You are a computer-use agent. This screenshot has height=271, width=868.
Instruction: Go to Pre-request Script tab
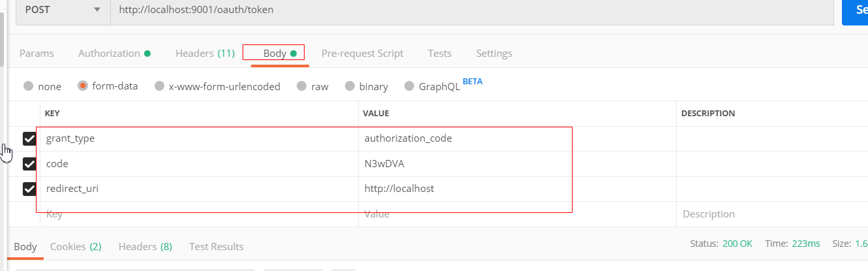click(x=362, y=54)
